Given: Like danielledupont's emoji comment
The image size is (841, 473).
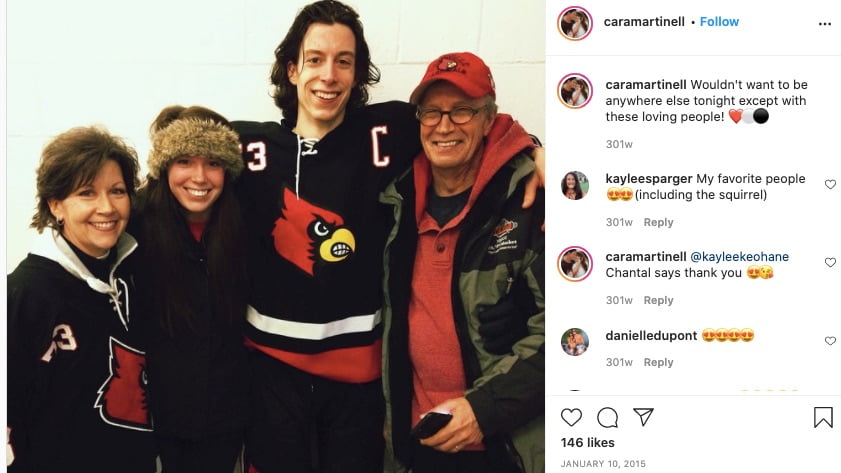Looking at the screenshot, I should pos(830,341).
